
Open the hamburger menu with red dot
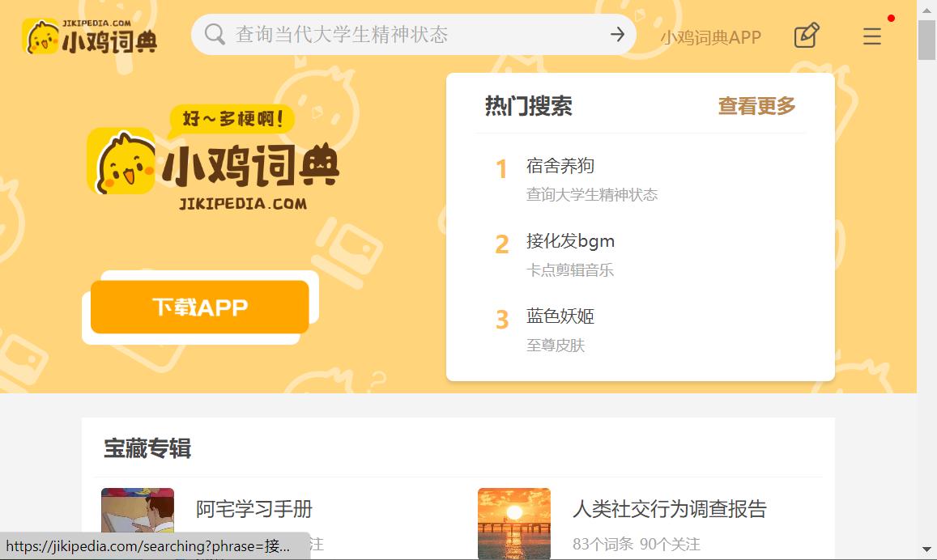[871, 36]
